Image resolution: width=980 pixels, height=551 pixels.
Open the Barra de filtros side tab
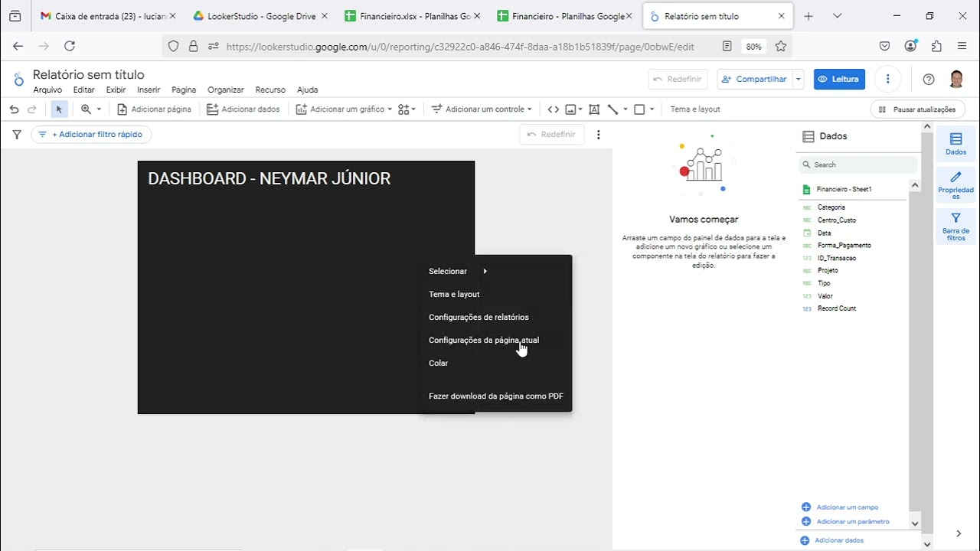955,227
